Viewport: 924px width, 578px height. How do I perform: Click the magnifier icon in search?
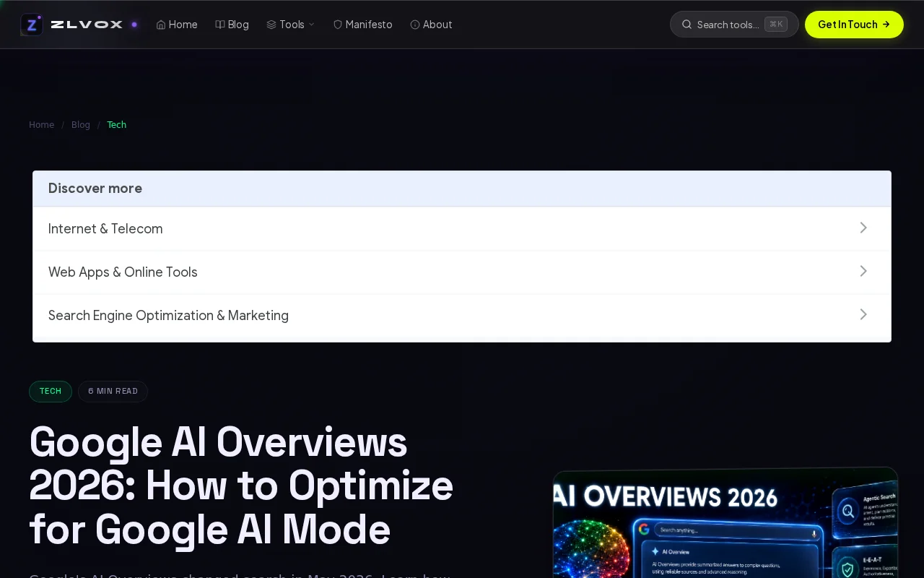click(x=687, y=25)
